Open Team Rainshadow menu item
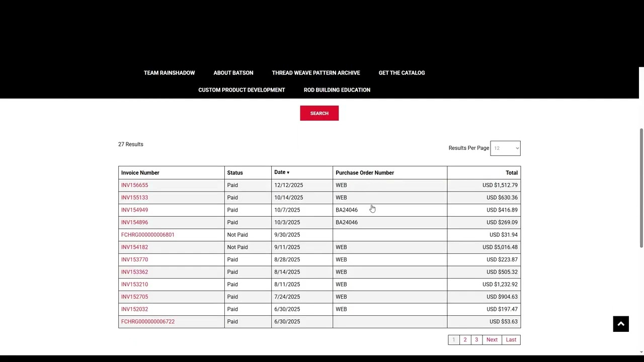644x362 pixels. [x=169, y=73]
